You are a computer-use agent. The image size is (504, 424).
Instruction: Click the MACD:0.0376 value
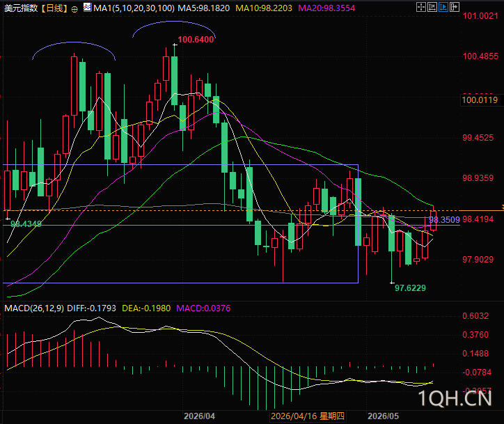point(203,308)
